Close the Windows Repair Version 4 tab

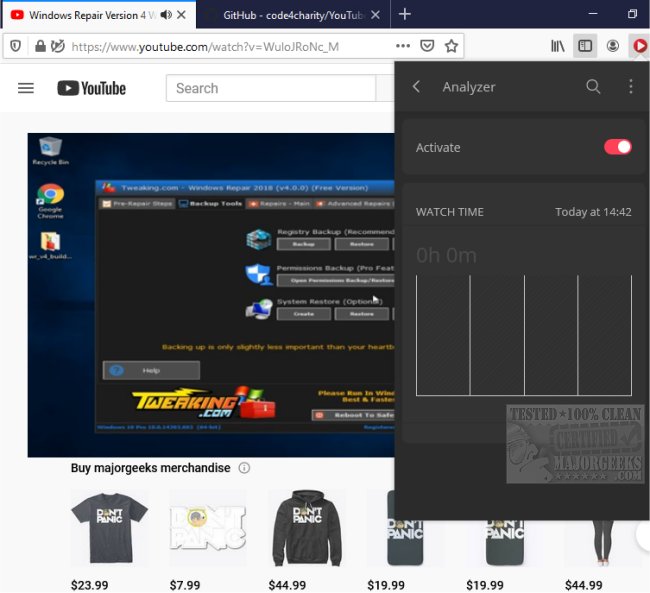[181, 15]
